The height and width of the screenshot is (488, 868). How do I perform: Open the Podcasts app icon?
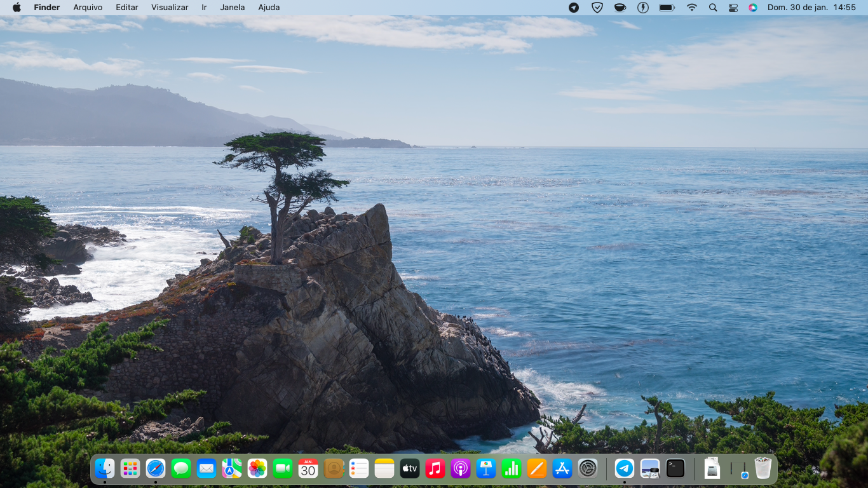461,469
